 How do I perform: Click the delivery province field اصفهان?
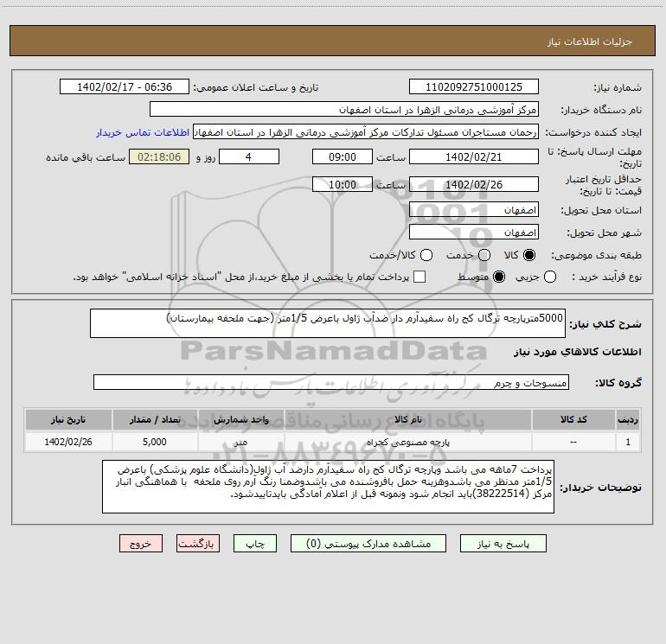click(474, 210)
